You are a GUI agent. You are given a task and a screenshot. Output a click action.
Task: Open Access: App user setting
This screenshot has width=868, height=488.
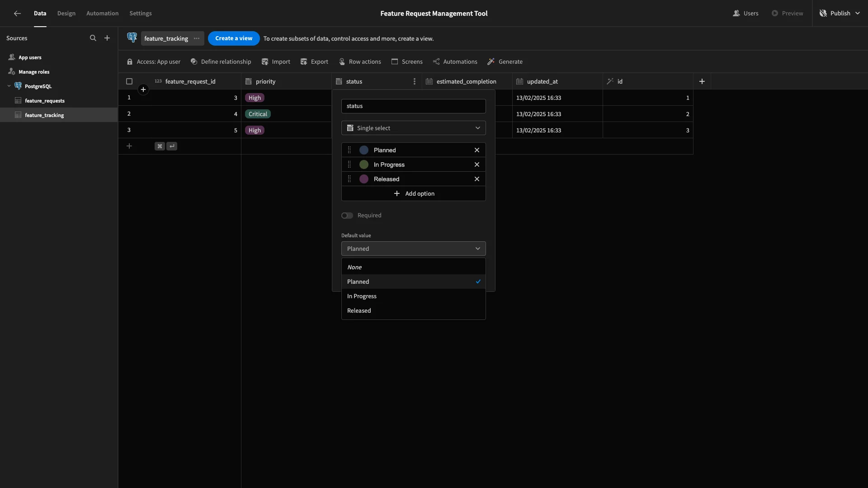[154, 62]
